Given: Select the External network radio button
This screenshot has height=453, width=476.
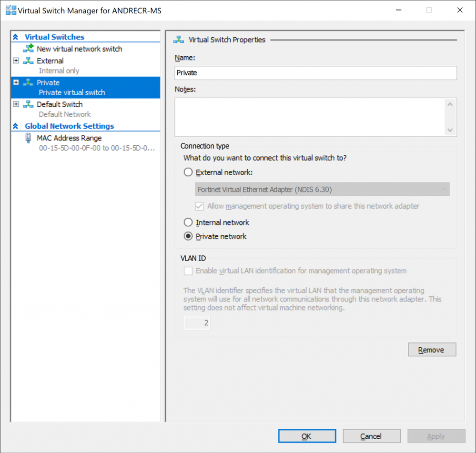Looking at the screenshot, I should (188, 172).
